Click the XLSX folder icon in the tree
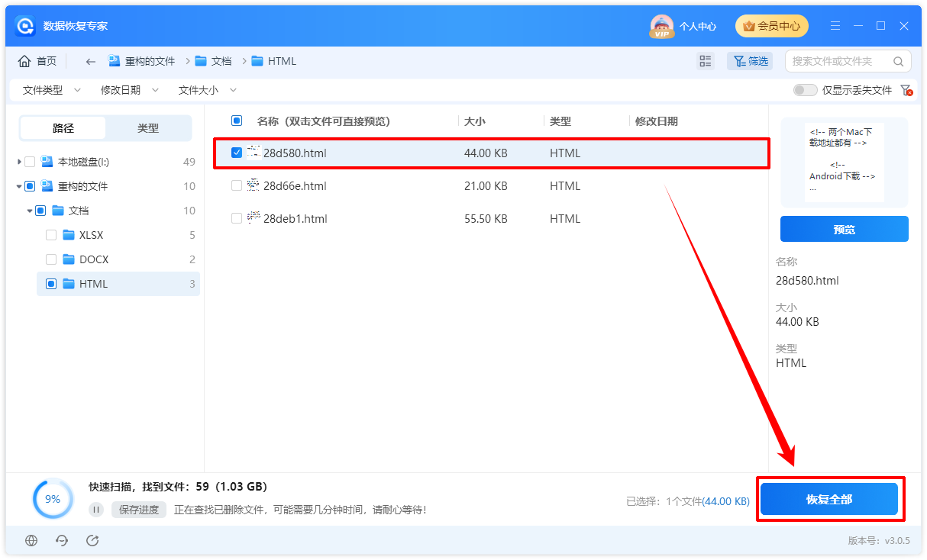The width and height of the screenshot is (927, 560). click(69, 235)
